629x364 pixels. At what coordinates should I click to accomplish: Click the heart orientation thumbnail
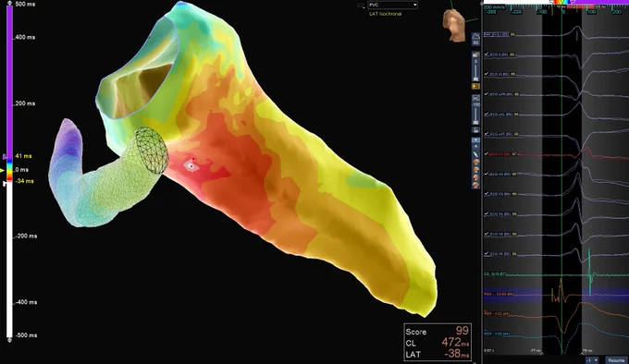click(453, 25)
